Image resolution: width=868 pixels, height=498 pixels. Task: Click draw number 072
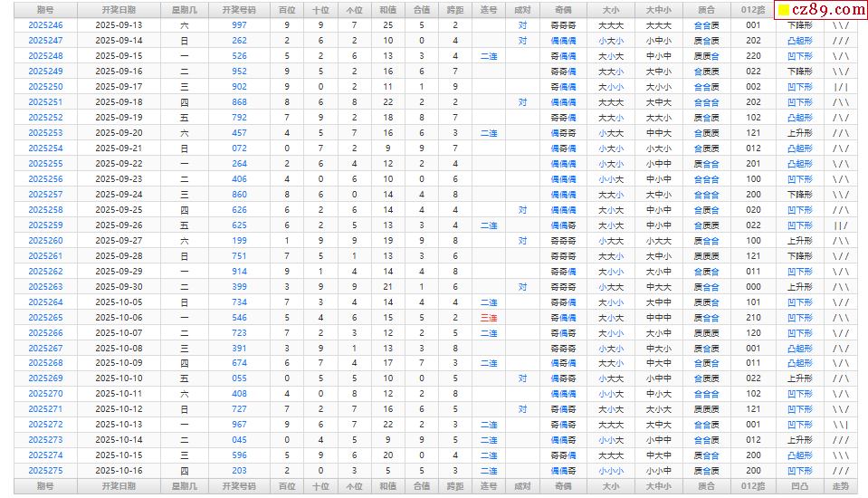click(239, 148)
